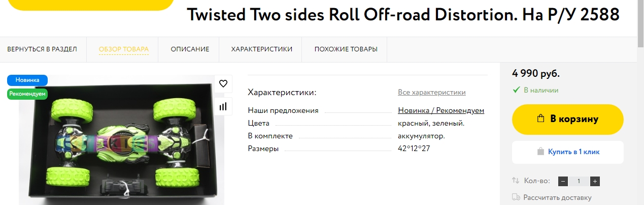
Task: Open the Описание tab
Action: [x=190, y=49]
